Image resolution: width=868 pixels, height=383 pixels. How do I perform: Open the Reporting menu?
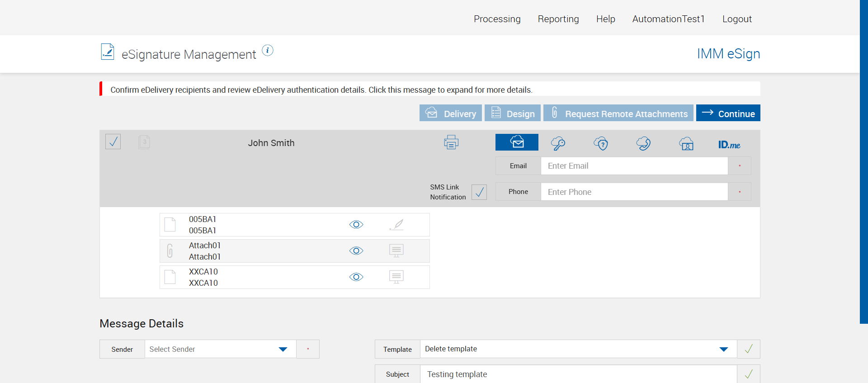pos(558,19)
